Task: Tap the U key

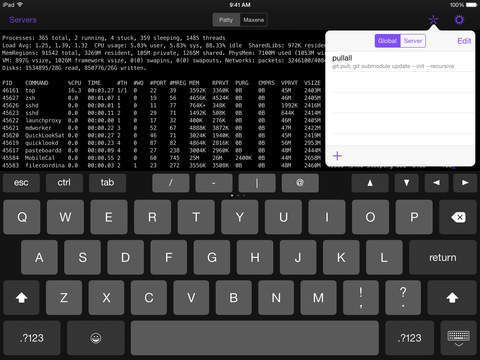Action: [283, 217]
